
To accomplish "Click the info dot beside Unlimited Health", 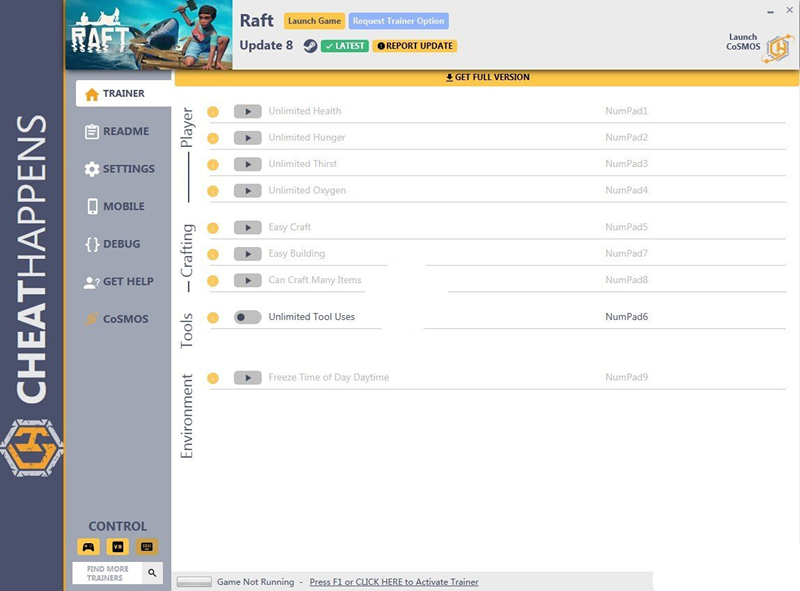I will (213, 112).
